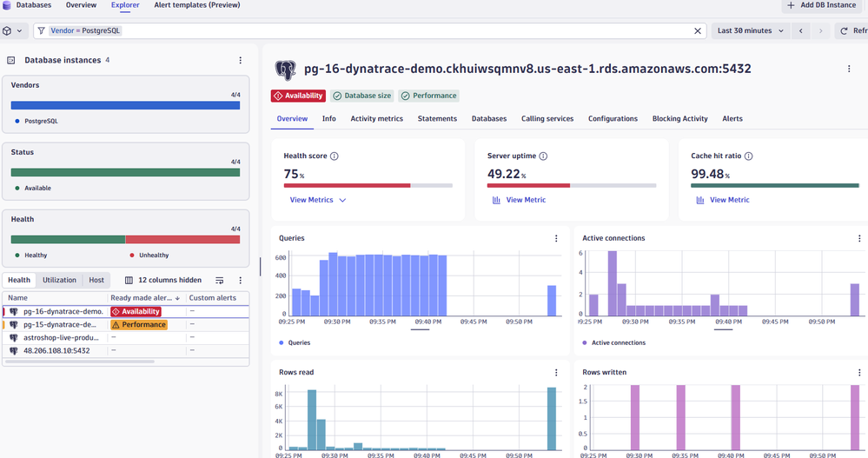Screen dimensions: 868x458
Task: Switch table view to Host
Action: (96, 280)
